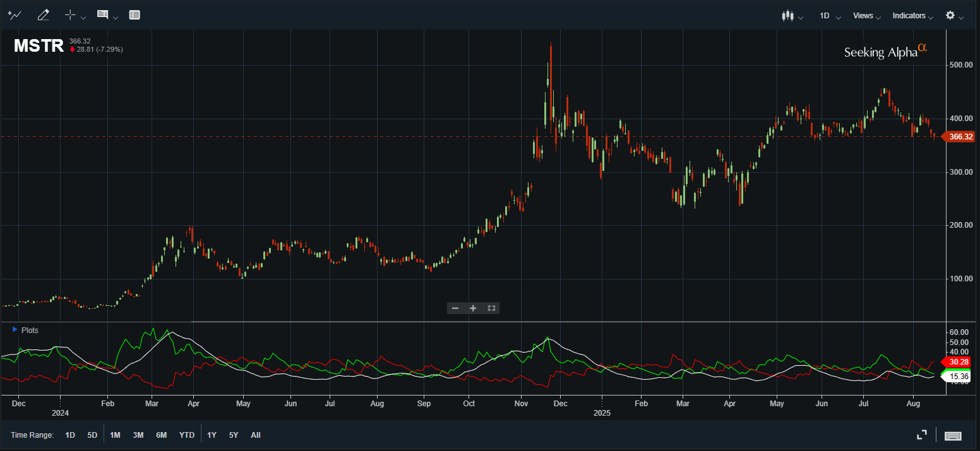This screenshot has width=980, height=451.
Task: Click the fit chart to screen icon
Action: point(491,308)
